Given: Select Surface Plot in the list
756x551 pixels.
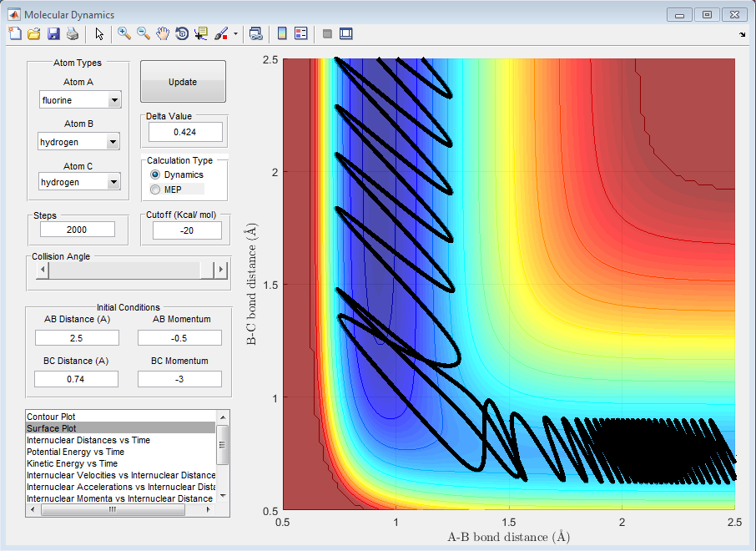Looking at the screenshot, I should [120, 428].
